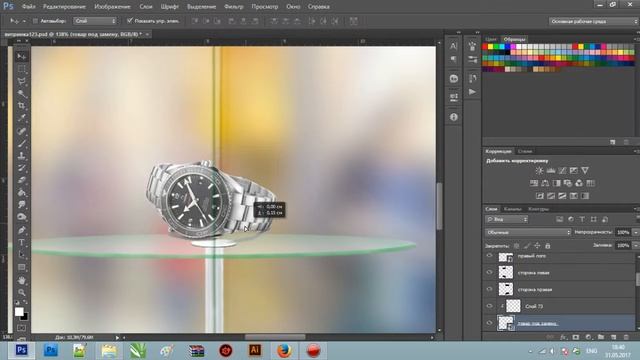Screen dimensions: 640x360
Task: Open the Info panel icon
Action: (453, 117)
